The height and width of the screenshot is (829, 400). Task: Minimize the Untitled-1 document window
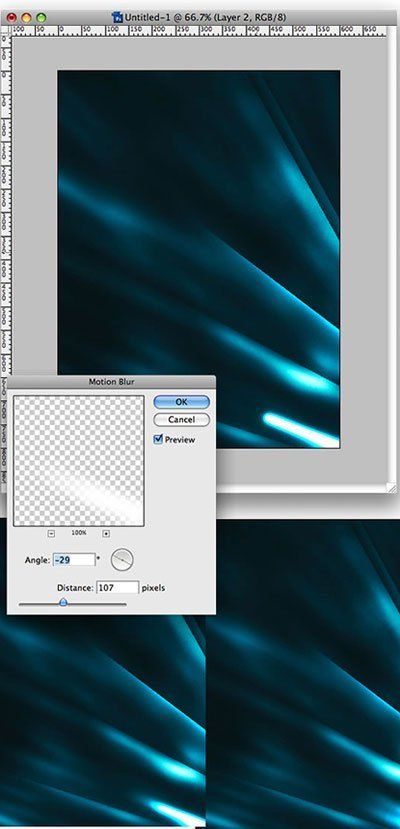[x=26, y=17]
